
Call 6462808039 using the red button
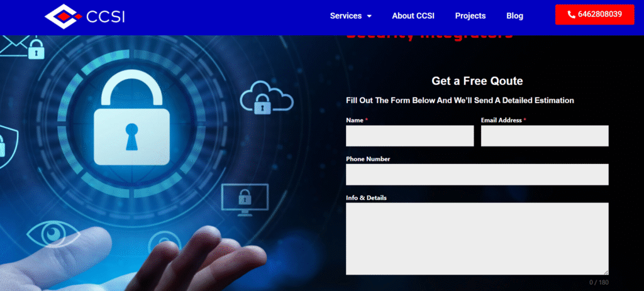pyautogui.click(x=594, y=14)
